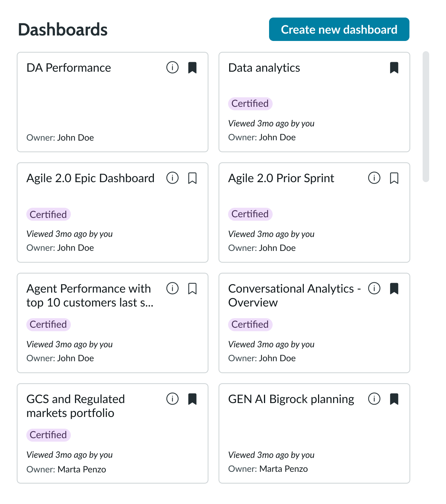The width and height of the screenshot is (446, 504).
Task: Click the bookmark icon on DA Performance
Action: (x=193, y=68)
